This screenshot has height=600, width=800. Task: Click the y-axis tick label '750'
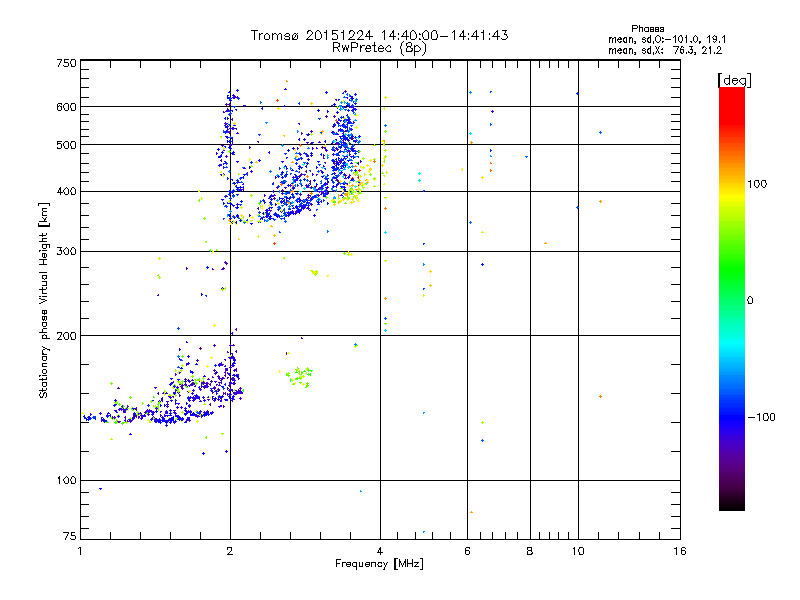click(66, 63)
